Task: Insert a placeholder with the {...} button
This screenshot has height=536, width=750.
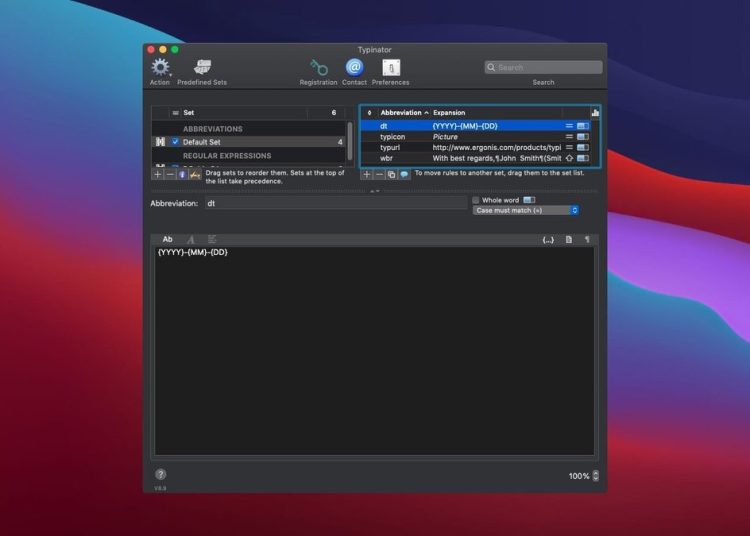Action: [548, 240]
